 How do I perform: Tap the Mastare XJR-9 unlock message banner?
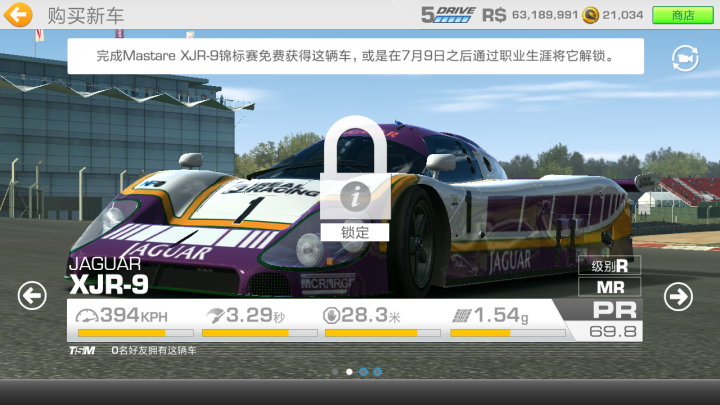355,56
